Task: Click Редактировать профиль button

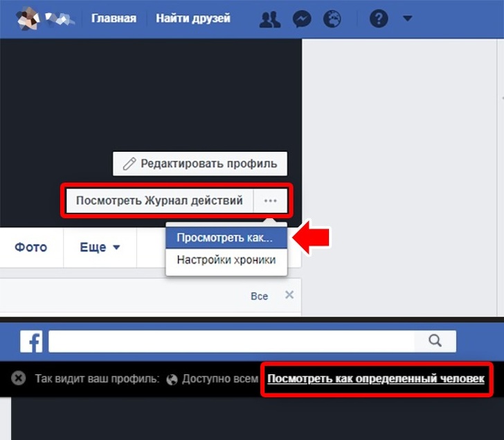Action: pyautogui.click(x=199, y=164)
